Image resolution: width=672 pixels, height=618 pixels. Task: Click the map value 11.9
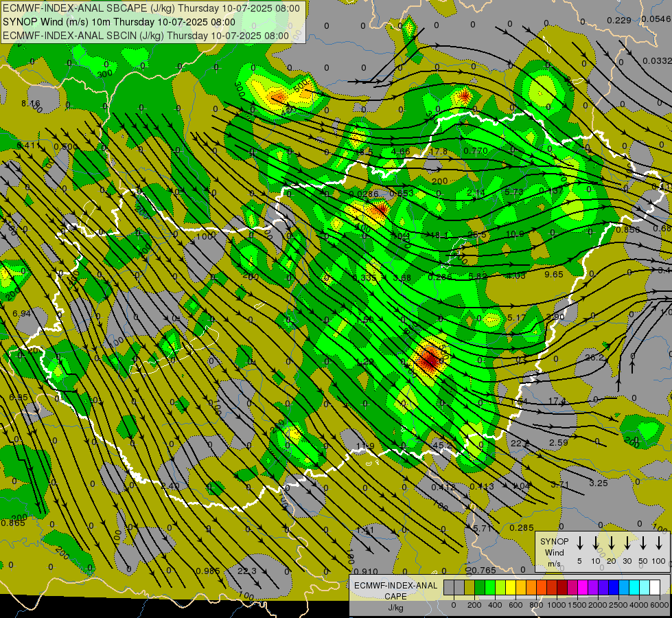coord(365,446)
